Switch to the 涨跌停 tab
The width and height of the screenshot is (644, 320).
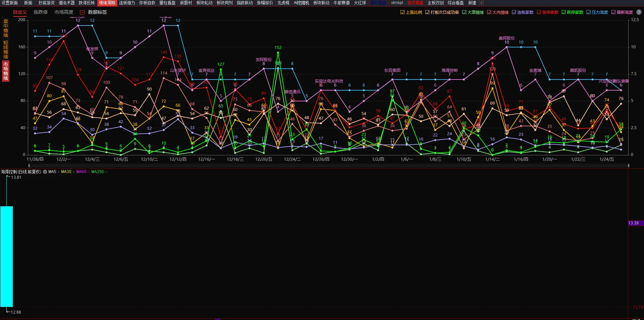click(x=41, y=12)
